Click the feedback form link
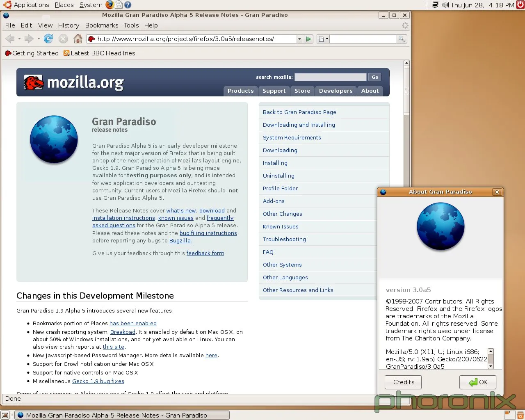525x420 pixels. (x=205, y=253)
